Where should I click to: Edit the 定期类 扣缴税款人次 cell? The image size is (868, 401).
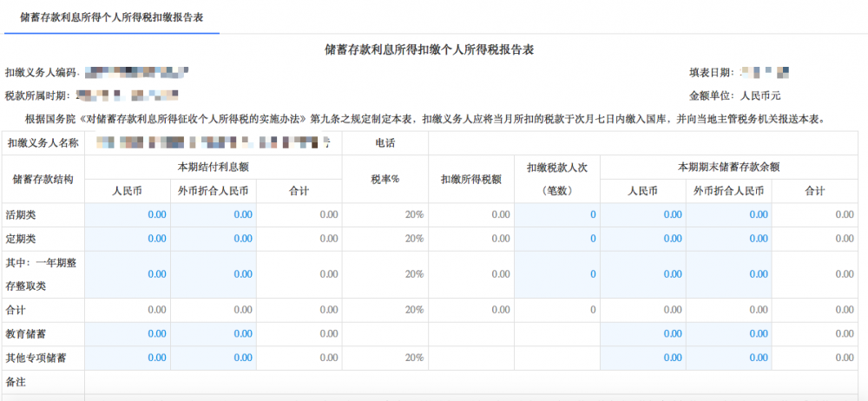[556, 239]
